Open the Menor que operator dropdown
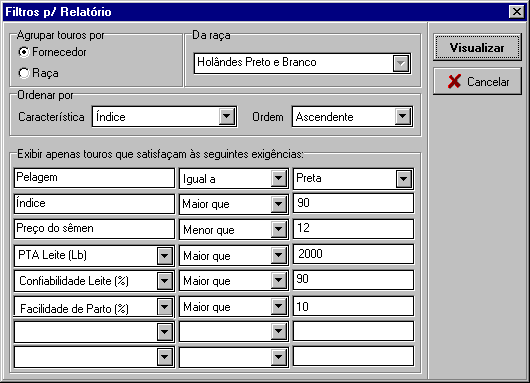This screenshot has height=383, width=530. 279,230
